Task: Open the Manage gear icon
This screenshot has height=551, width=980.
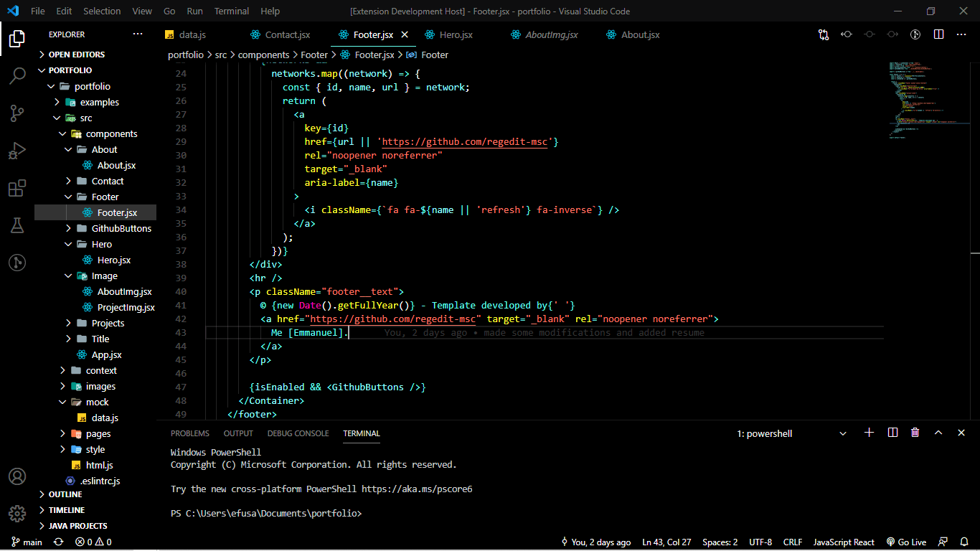Action: point(17,514)
